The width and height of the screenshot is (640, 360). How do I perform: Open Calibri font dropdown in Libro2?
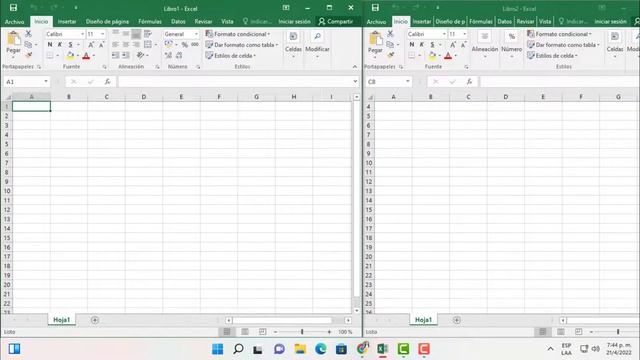pyautogui.click(x=444, y=34)
